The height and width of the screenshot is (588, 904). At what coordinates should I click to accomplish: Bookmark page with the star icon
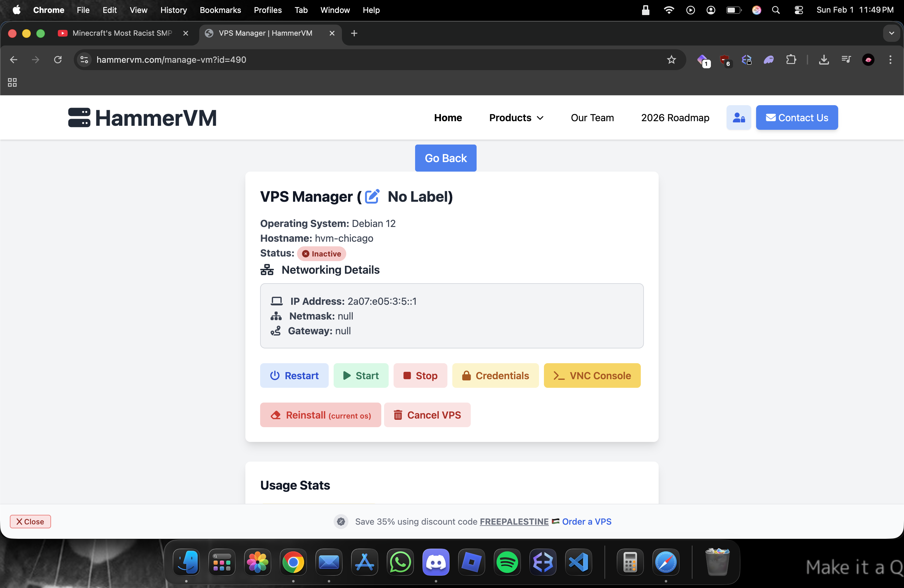tap(671, 60)
